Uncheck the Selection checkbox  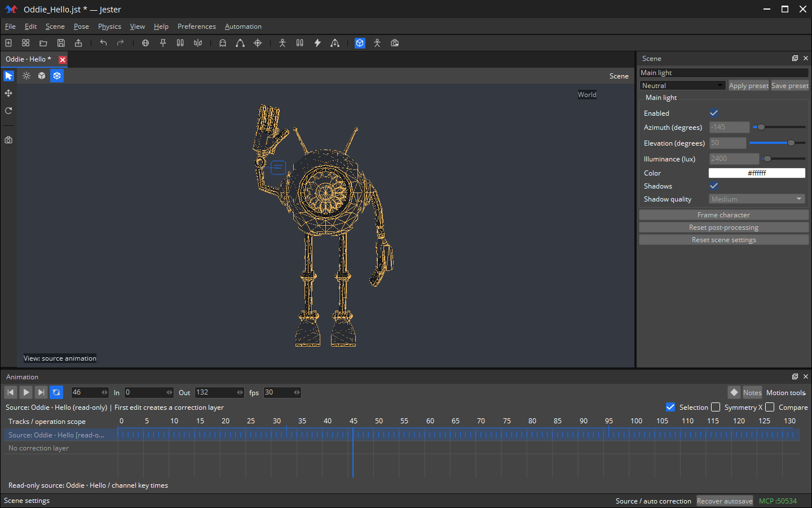pyautogui.click(x=670, y=407)
